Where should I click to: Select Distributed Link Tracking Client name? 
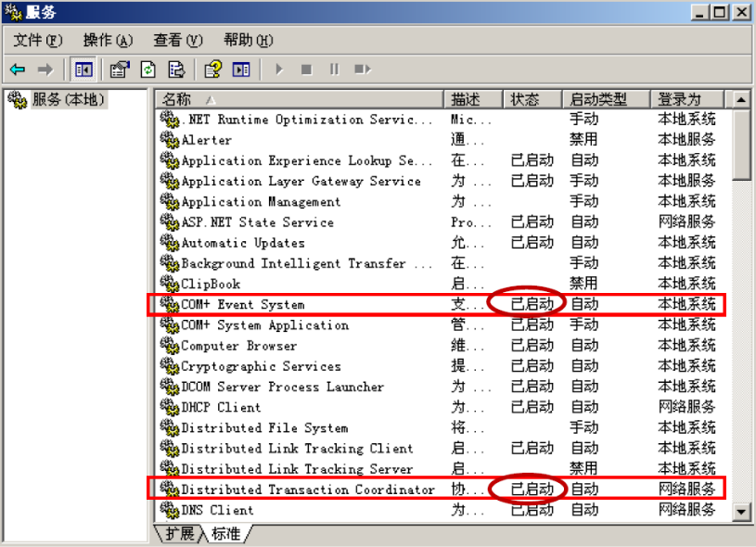pyautogui.click(x=297, y=448)
